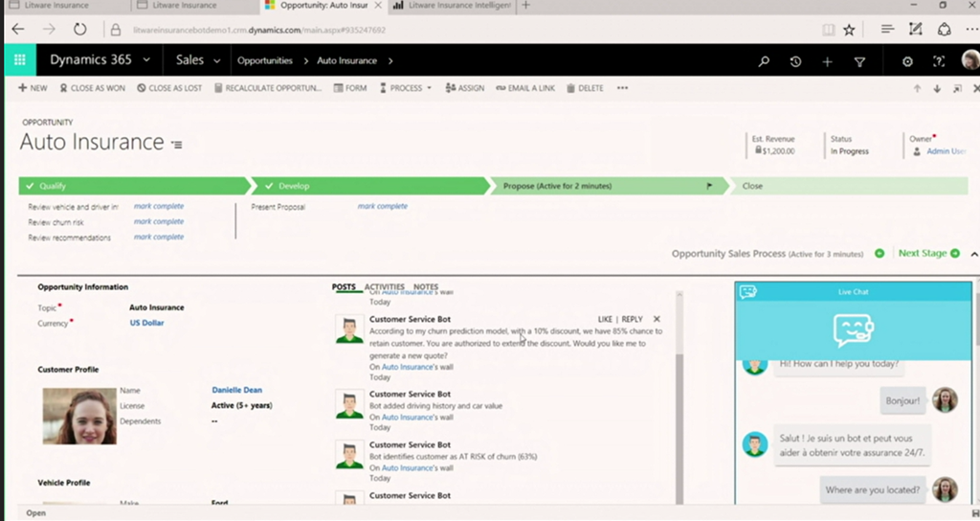Open recently viewed history icon
Screen dimensions: 980x521
pyautogui.click(x=795, y=61)
